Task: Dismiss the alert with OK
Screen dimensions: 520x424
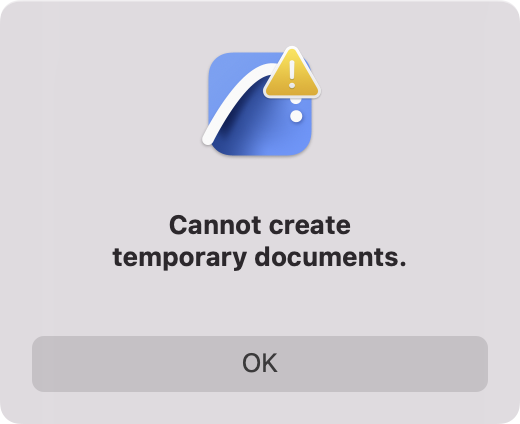Action: tap(260, 364)
